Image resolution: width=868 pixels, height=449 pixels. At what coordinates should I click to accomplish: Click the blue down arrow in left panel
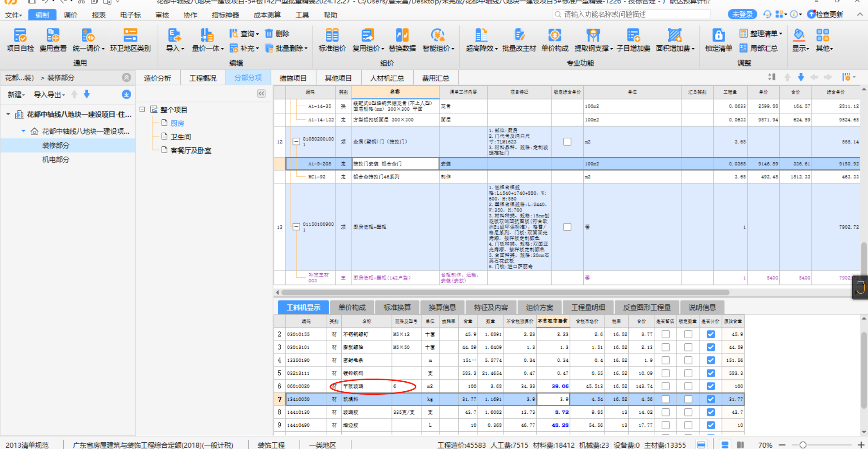tap(87, 94)
